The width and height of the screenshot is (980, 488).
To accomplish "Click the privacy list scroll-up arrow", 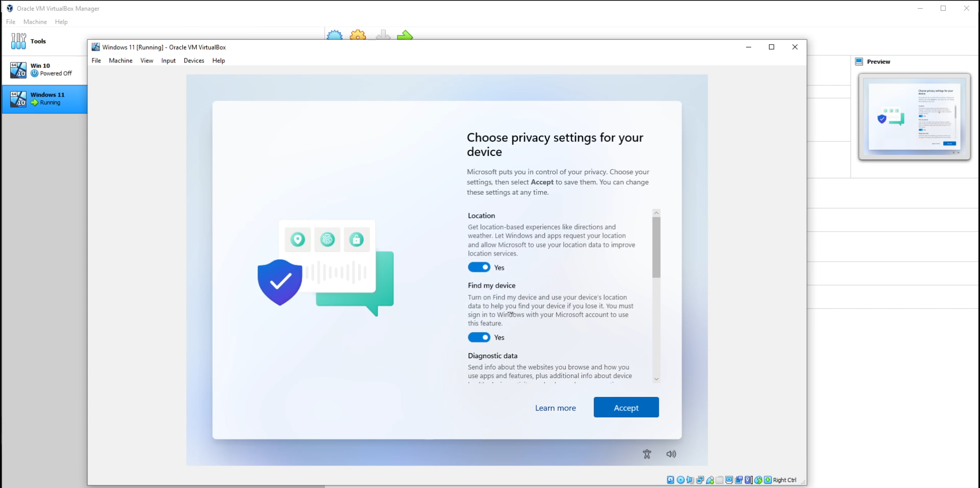I will point(656,213).
